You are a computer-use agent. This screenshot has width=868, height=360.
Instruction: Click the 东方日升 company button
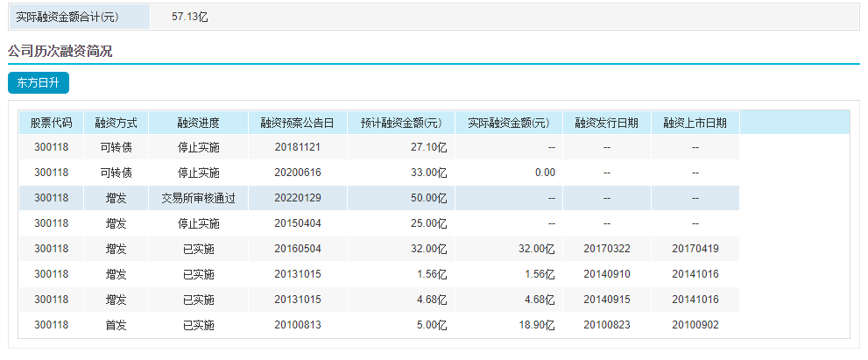38,82
